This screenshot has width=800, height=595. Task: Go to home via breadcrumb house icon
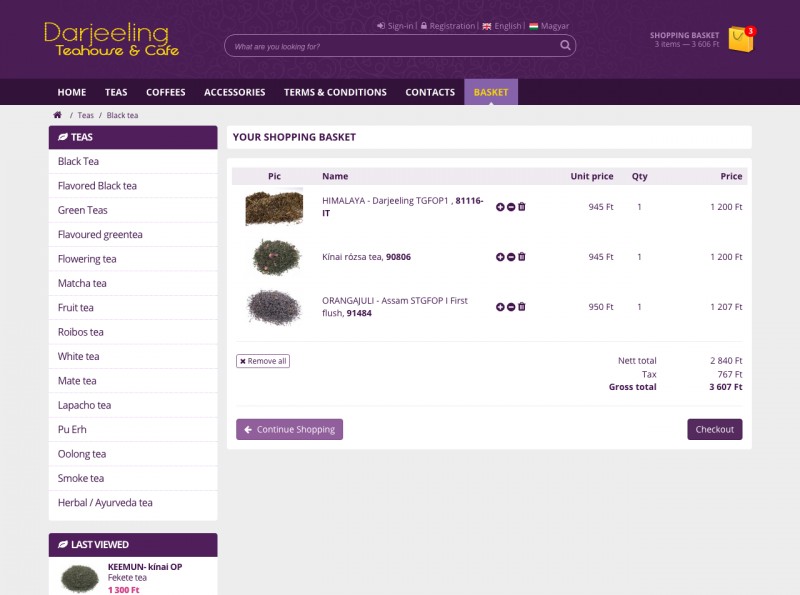(x=58, y=115)
